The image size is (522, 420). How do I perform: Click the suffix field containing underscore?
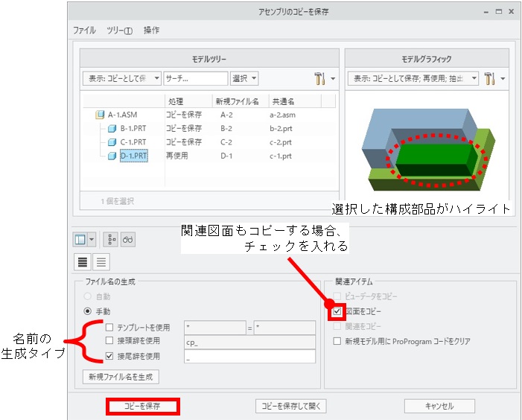coord(249,357)
